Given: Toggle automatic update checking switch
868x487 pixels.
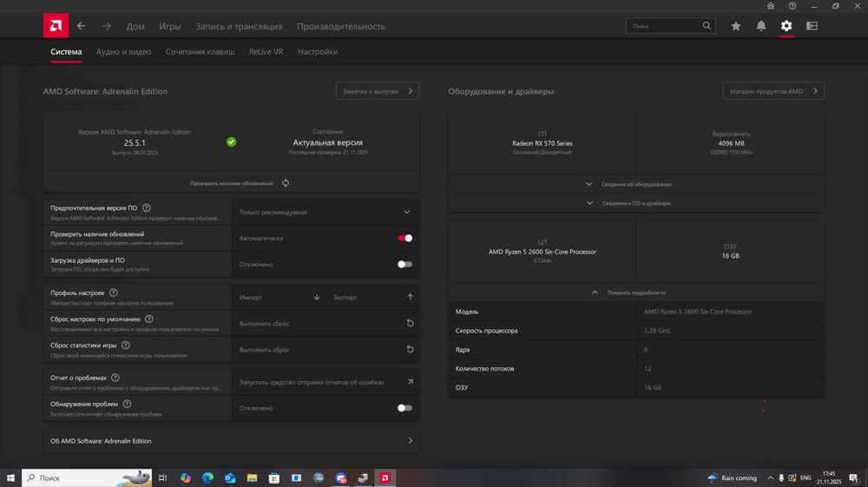Looking at the screenshot, I should 404,238.
